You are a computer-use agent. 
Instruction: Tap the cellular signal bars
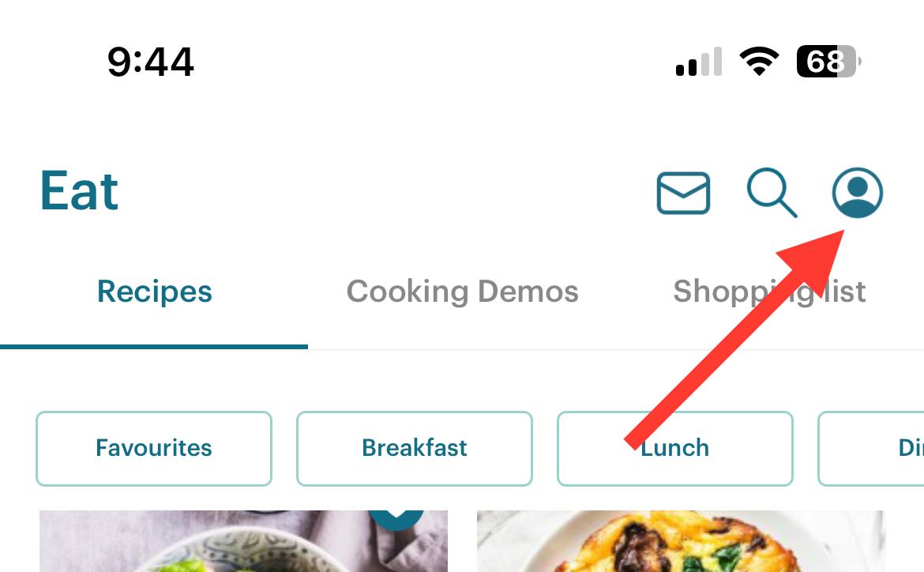(x=699, y=62)
